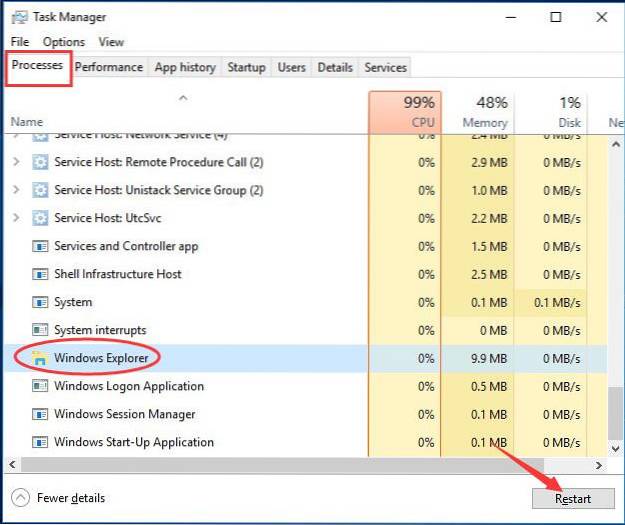Click the sort arrow above Name column
This screenshot has width=625, height=525.
(x=183, y=98)
